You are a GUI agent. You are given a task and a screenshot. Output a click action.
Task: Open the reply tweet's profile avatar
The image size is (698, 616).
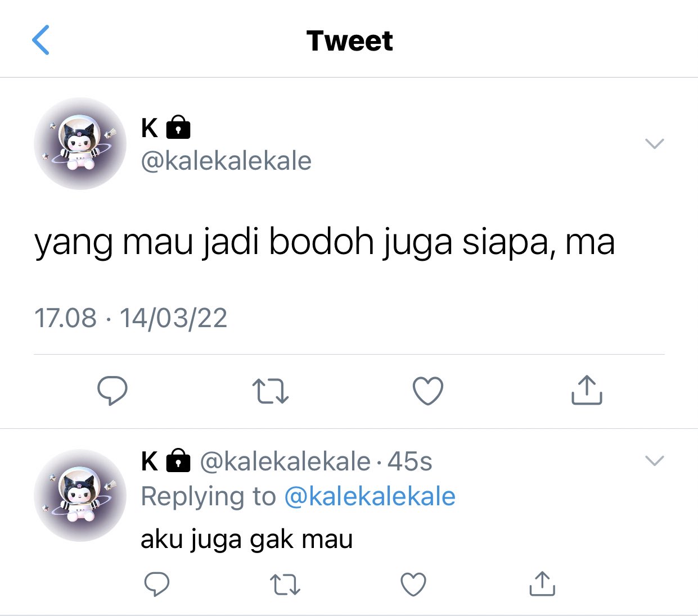click(x=80, y=495)
